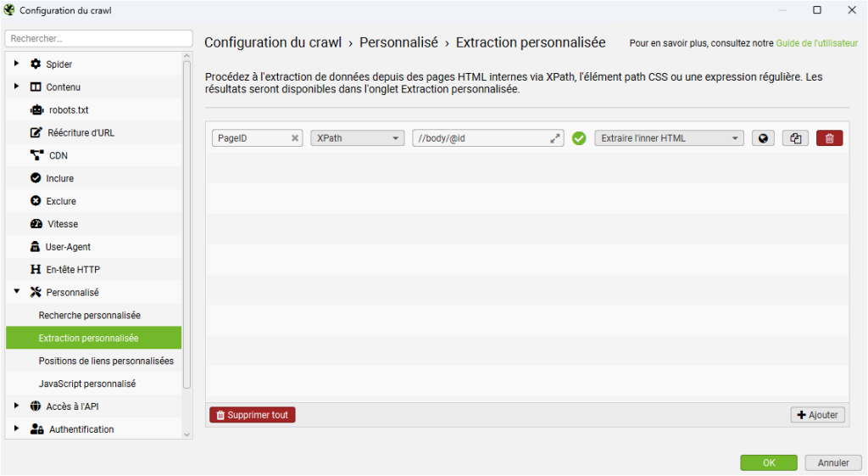The image size is (868, 476).
Task: Expand the XPath expression field editor icon
Action: click(x=555, y=138)
